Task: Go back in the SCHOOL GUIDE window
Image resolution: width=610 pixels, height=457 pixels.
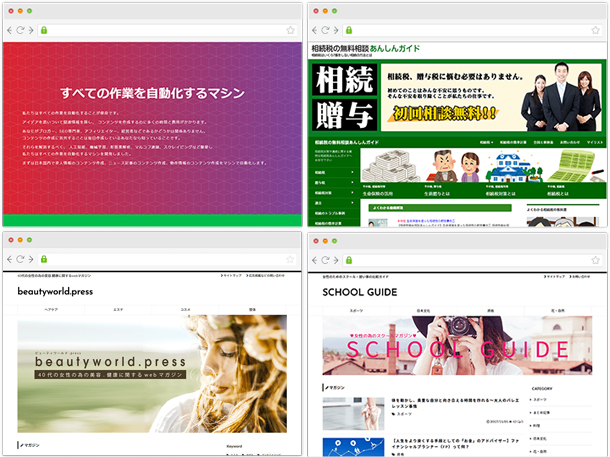Action: coord(315,260)
